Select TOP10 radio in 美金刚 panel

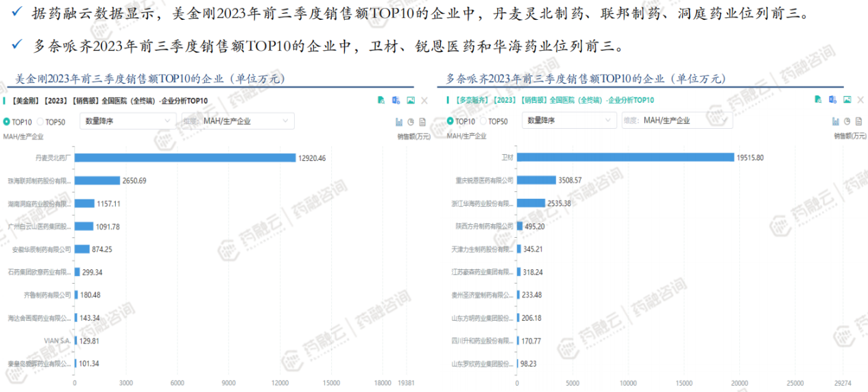(x=7, y=121)
